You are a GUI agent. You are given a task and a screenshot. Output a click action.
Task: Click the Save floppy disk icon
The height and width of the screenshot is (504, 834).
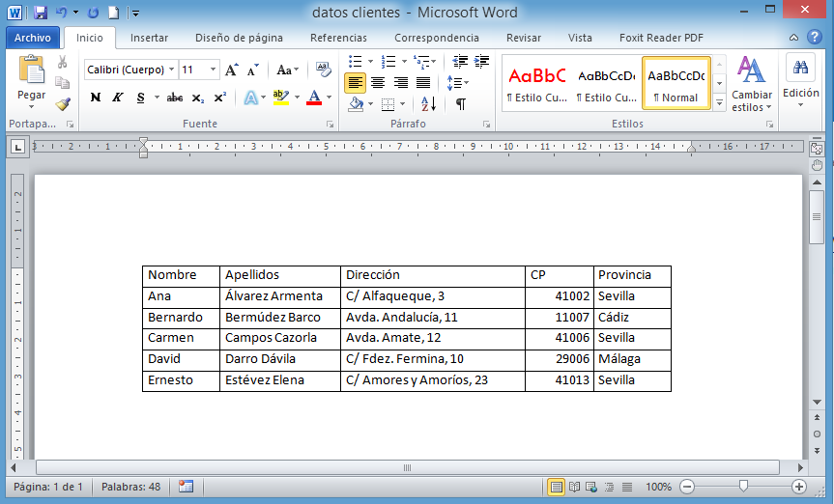[x=41, y=13]
